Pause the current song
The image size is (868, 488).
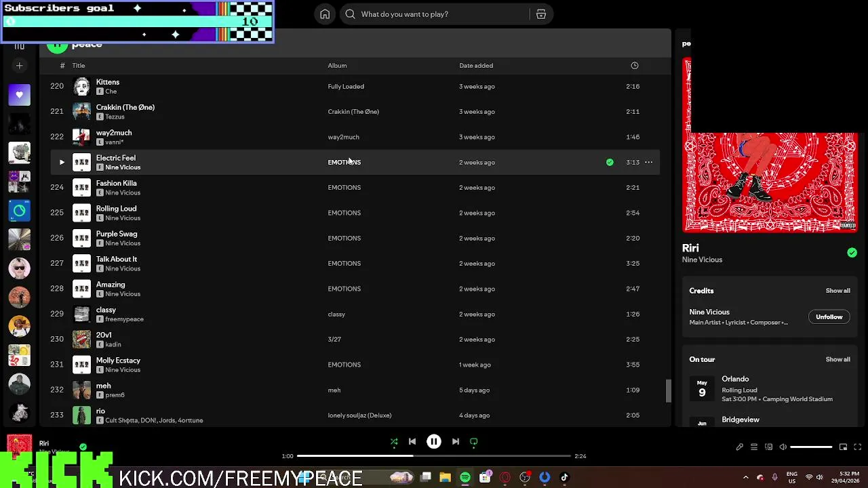[434, 442]
